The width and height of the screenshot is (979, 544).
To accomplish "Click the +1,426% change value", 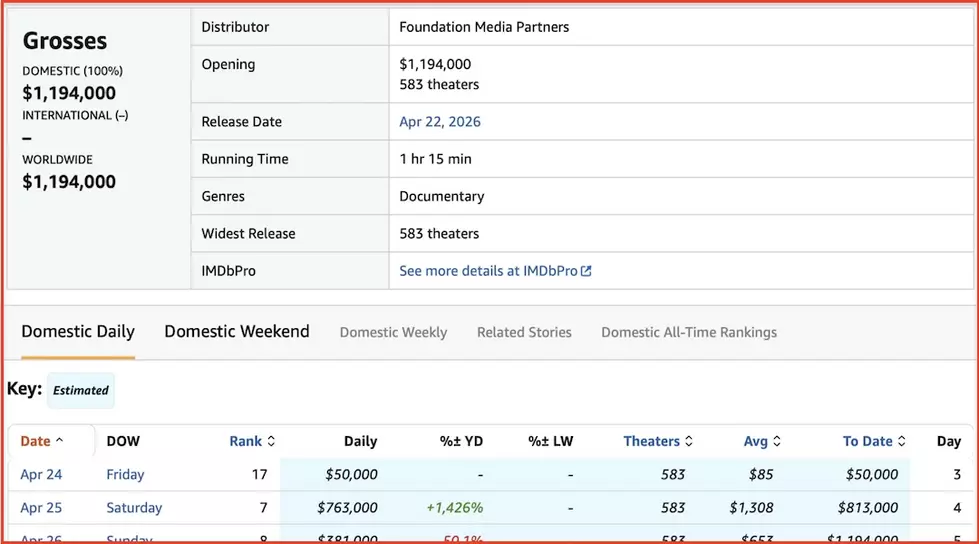I will click(x=455, y=507).
